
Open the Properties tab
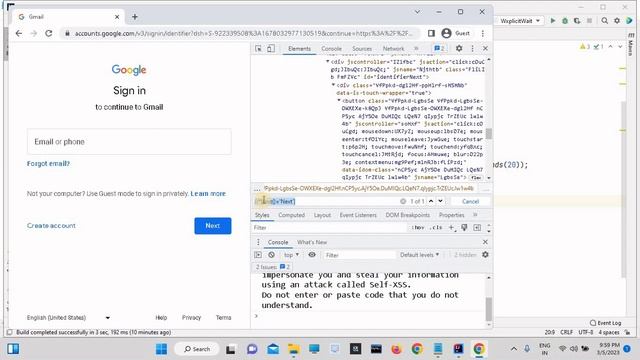point(451,215)
